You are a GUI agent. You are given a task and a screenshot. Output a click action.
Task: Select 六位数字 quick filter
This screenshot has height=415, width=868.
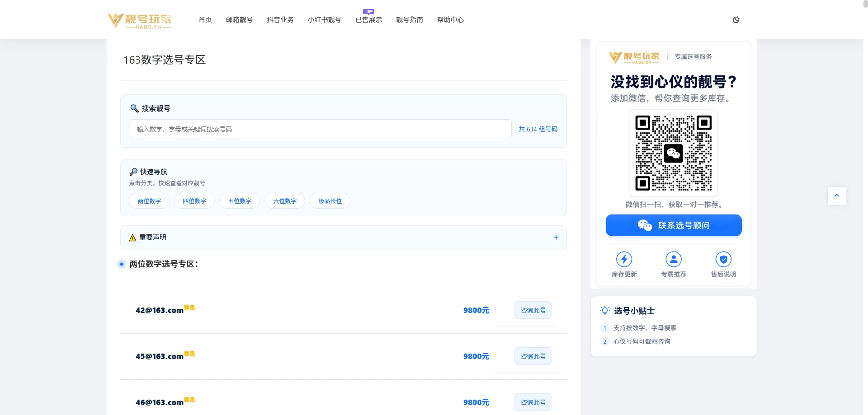(x=285, y=201)
